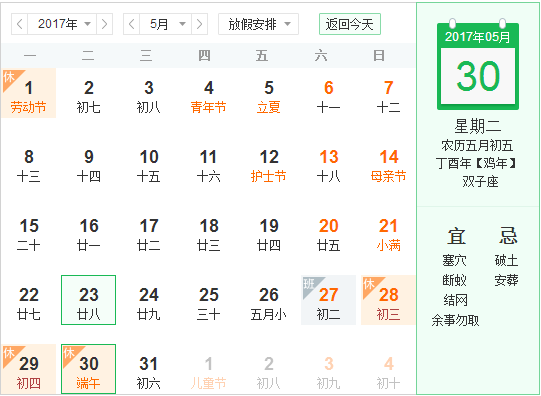Open the 2017年 year dropdown

(62, 24)
